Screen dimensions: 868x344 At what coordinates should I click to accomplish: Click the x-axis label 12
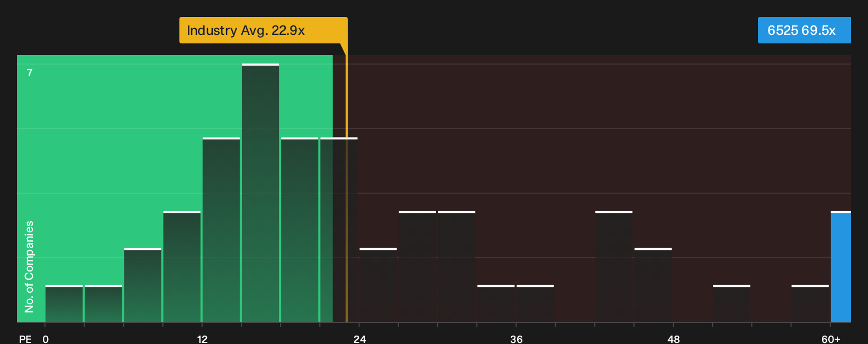tap(202, 339)
